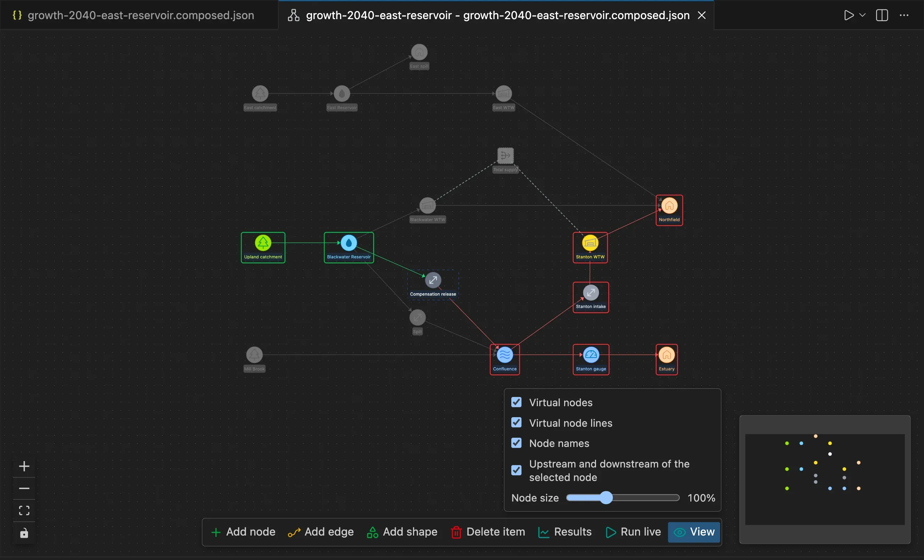
Task: Toggle the Virtual node lines checkbox
Action: 516,422
